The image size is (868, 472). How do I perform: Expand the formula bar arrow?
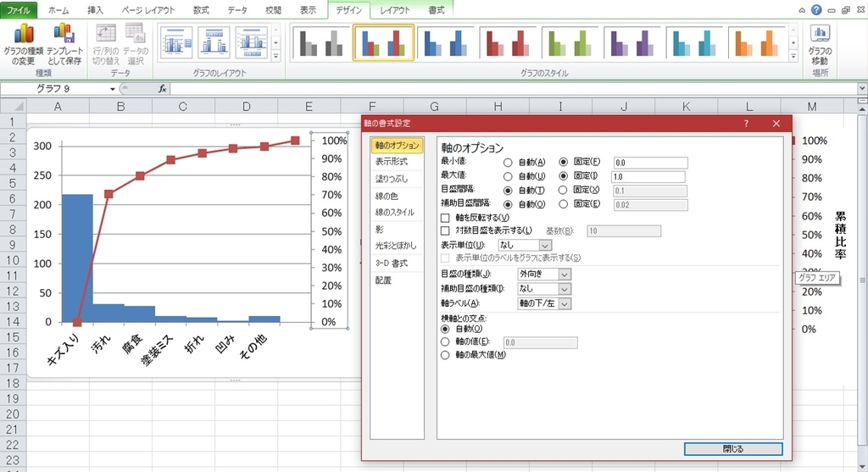862,88
